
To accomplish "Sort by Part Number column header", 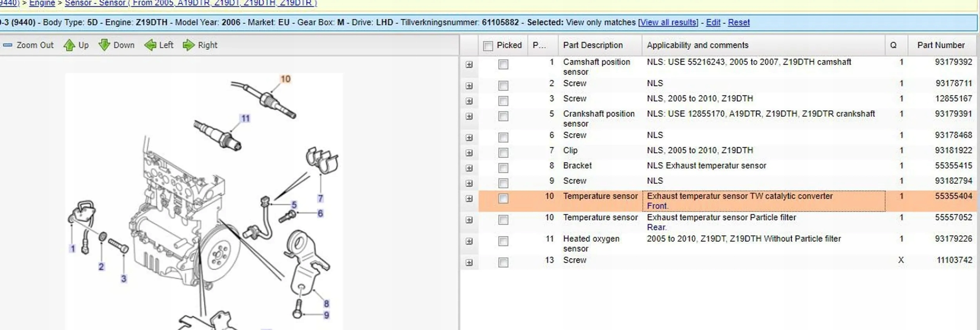I will coord(942,45).
